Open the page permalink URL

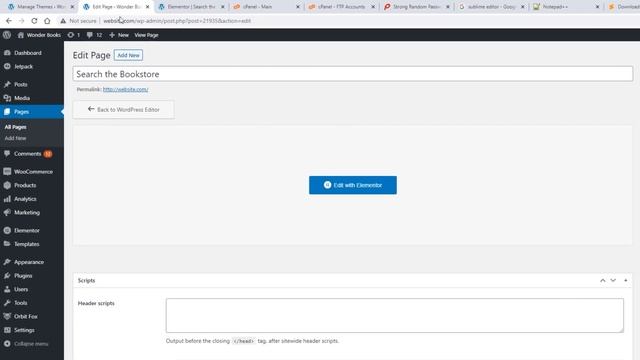125,89
